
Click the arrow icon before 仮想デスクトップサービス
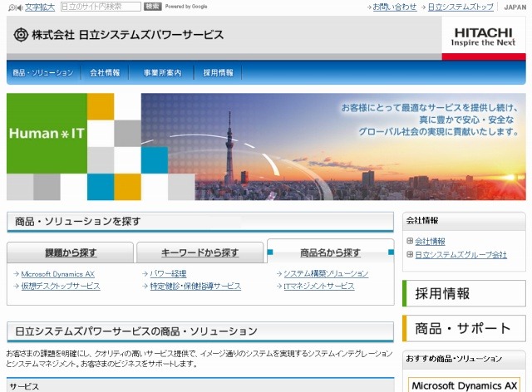tap(17, 286)
